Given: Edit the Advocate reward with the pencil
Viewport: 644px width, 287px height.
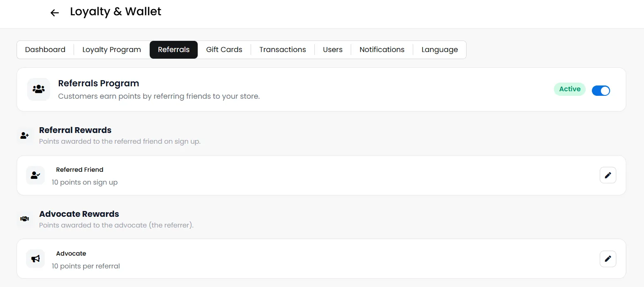Looking at the screenshot, I should [x=608, y=259].
